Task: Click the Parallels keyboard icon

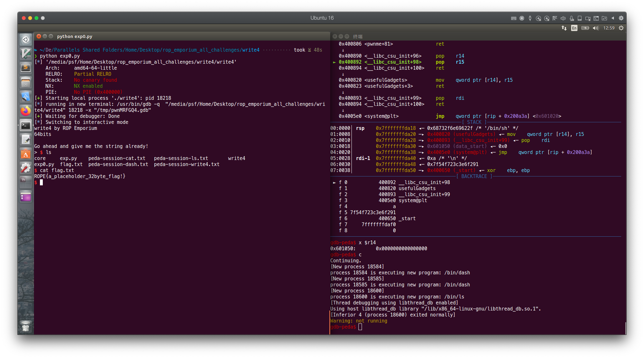Action: 514,18
